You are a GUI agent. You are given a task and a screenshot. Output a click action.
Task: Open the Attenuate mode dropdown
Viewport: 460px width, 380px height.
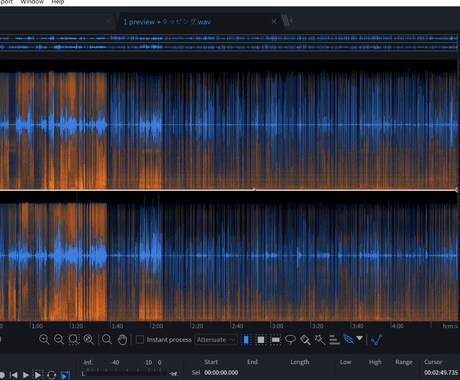tap(216, 340)
